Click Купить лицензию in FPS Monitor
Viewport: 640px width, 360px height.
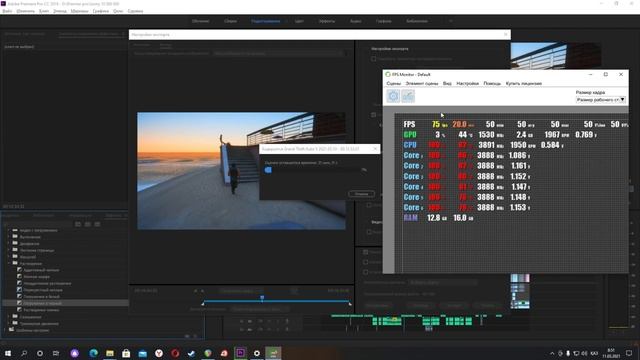point(524,83)
